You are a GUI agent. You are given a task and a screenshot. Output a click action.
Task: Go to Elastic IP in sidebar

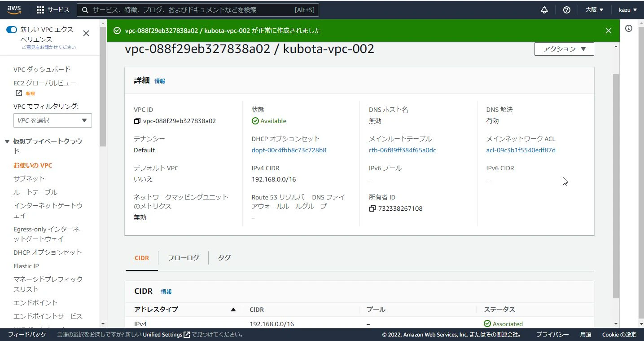pos(26,266)
